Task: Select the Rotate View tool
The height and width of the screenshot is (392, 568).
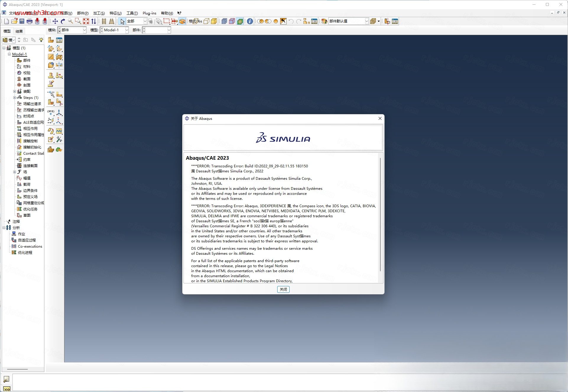Action: click(63, 21)
